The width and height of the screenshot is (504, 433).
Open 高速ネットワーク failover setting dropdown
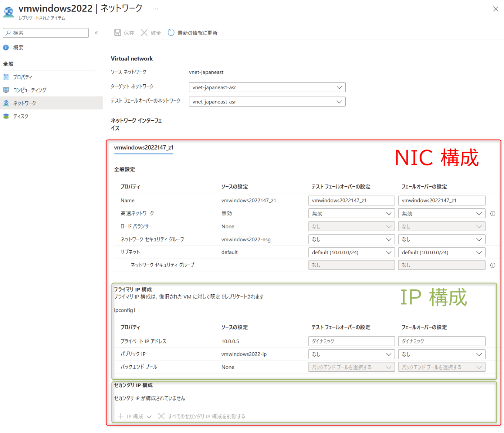(x=442, y=214)
